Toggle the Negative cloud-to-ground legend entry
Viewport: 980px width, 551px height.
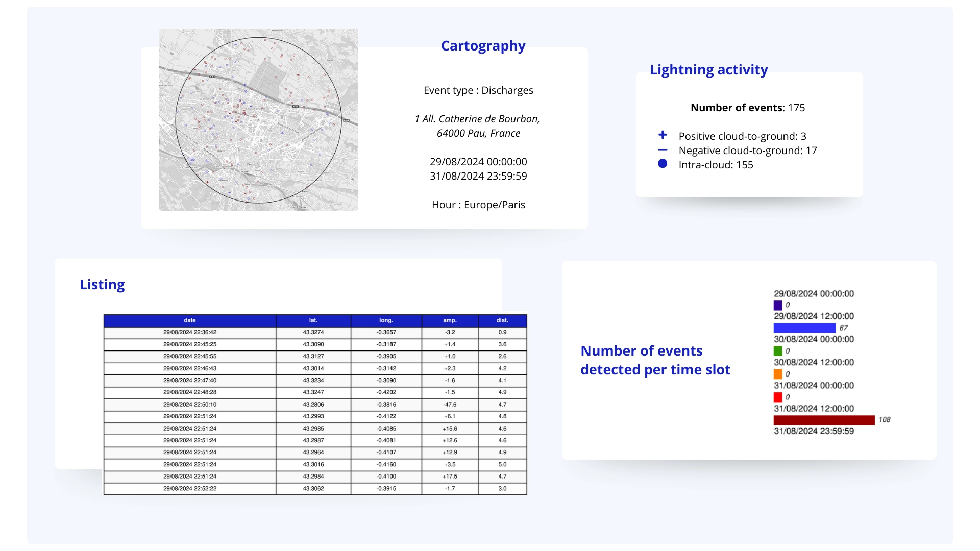(x=747, y=150)
